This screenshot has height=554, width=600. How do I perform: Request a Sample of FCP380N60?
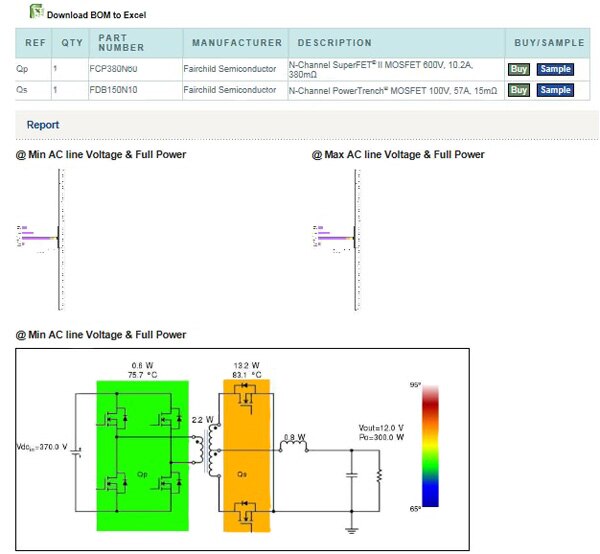pyautogui.click(x=555, y=69)
